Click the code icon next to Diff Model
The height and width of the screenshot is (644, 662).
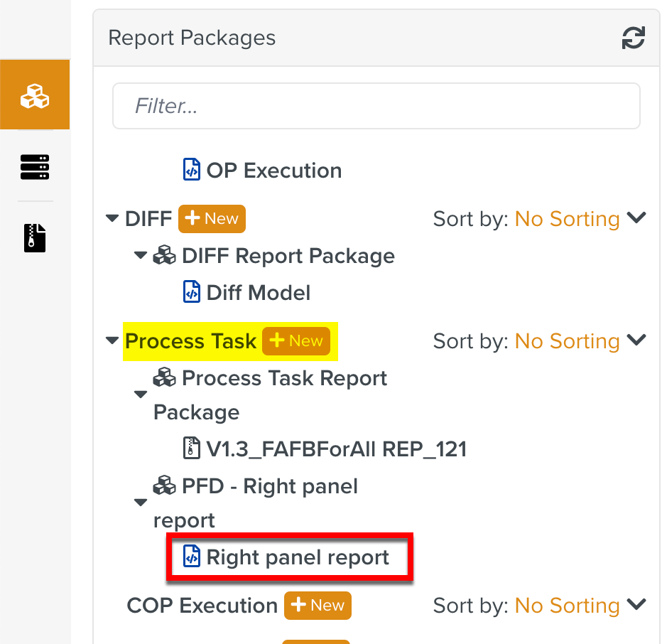(x=190, y=291)
